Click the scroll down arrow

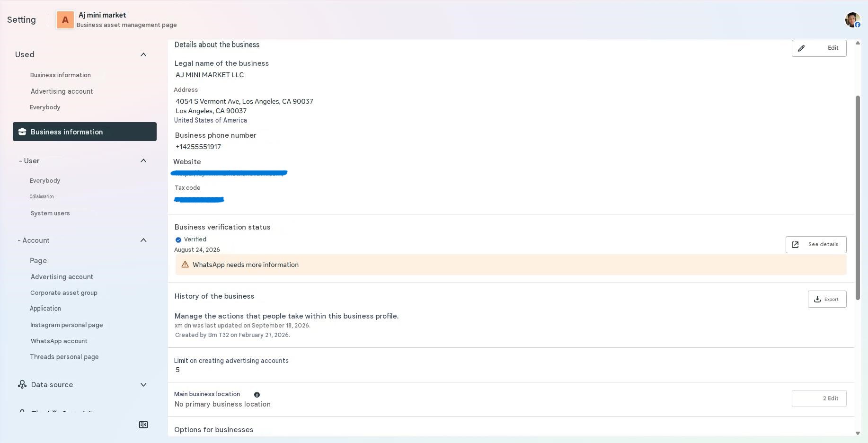(x=858, y=433)
